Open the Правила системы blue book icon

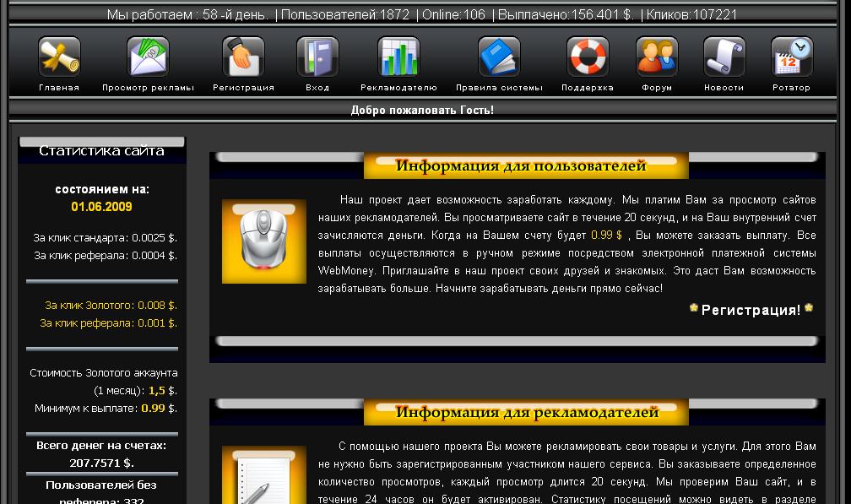coord(499,57)
